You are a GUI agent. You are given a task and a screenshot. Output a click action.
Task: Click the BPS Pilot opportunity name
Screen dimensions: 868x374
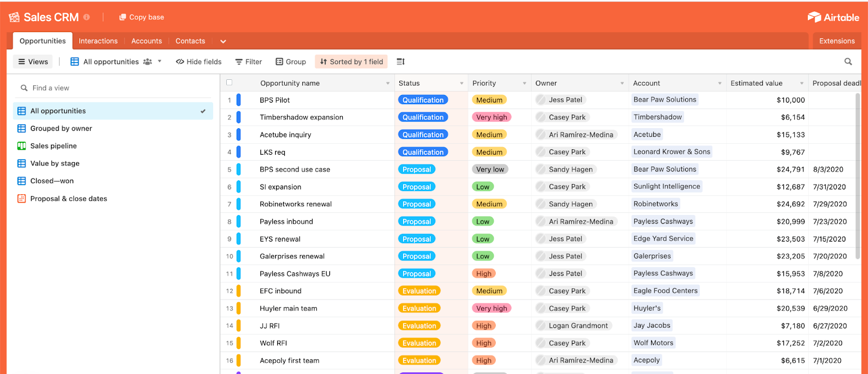pos(275,100)
